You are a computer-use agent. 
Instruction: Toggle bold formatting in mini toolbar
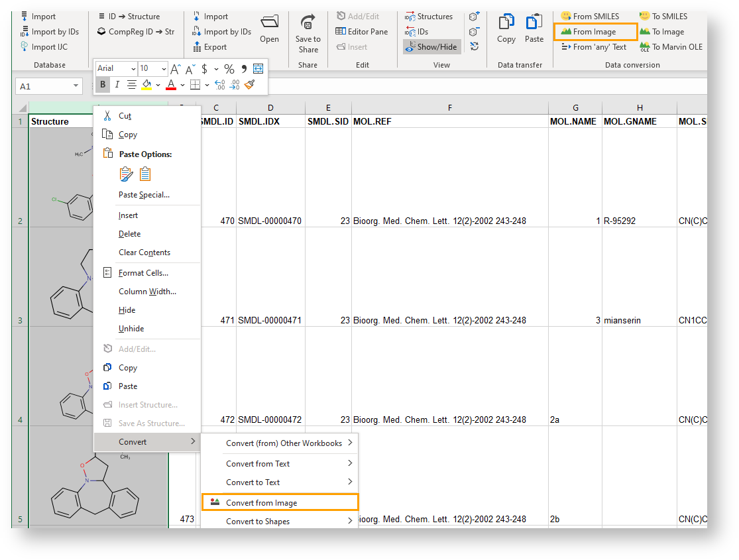pos(103,84)
